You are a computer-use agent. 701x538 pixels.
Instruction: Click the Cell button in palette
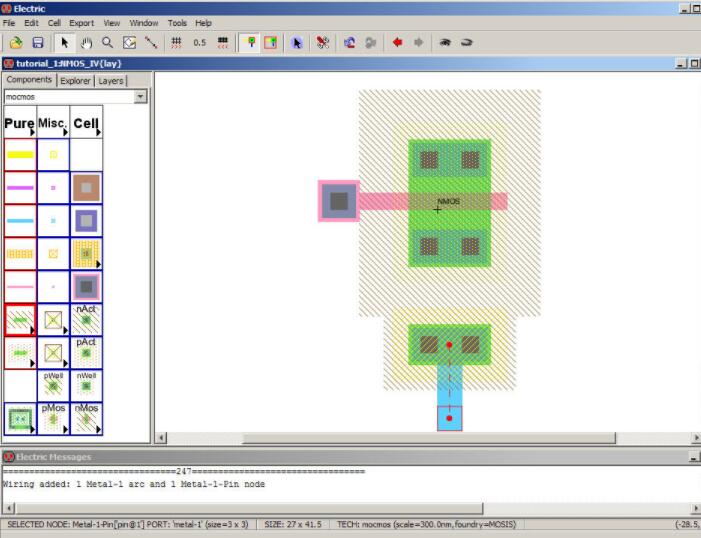pyautogui.click(x=86, y=124)
